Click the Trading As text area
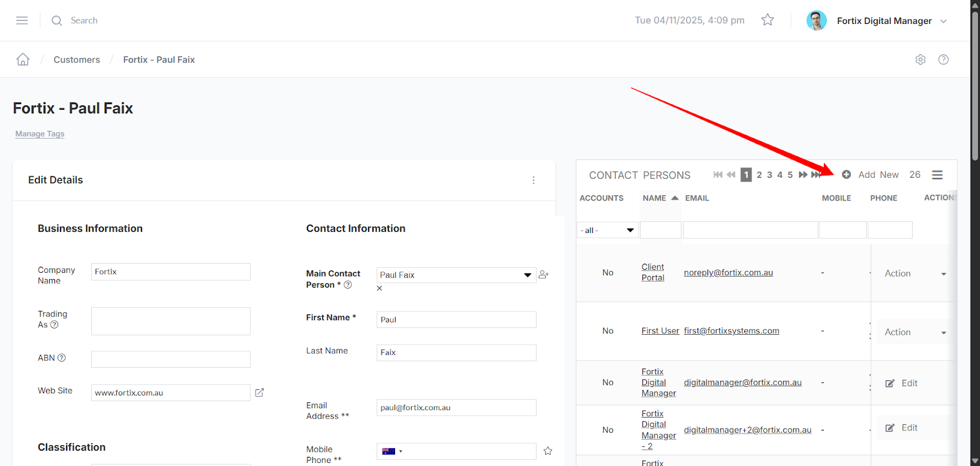The image size is (980, 466). point(171,321)
